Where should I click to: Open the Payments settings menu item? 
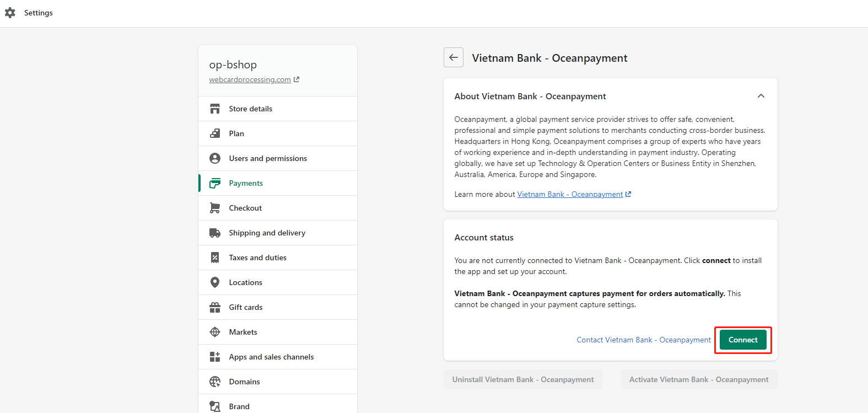(x=246, y=183)
